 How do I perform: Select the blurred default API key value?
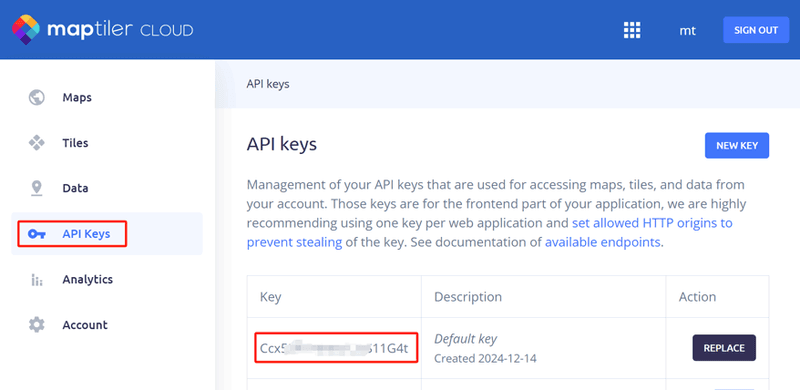(x=335, y=348)
